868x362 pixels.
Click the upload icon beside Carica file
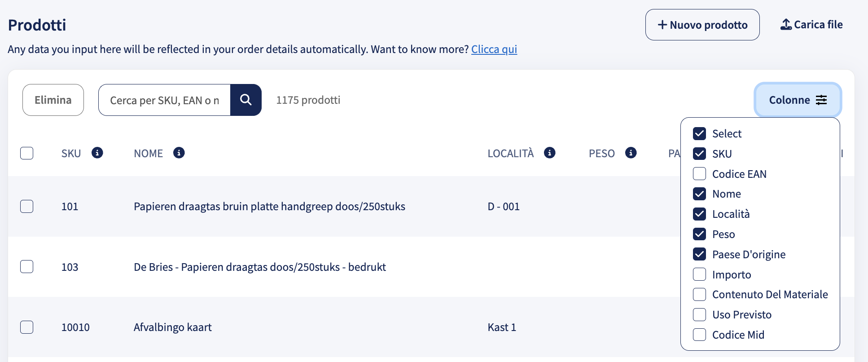[x=786, y=25]
